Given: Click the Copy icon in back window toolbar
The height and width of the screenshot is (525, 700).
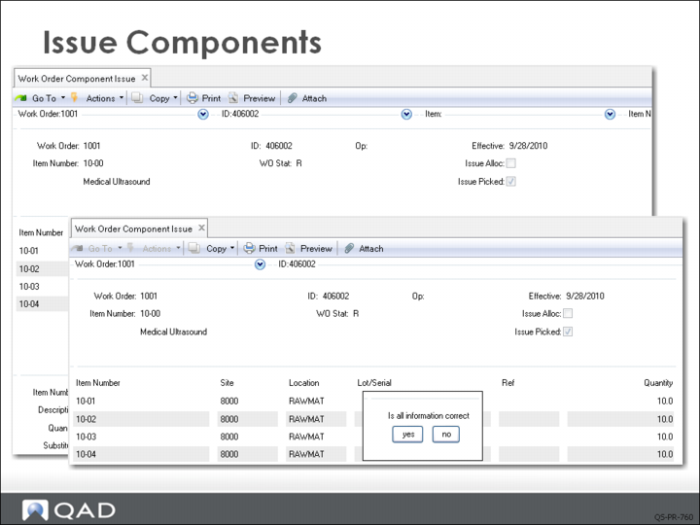Looking at the screenshot, I should tap(138, 98).
